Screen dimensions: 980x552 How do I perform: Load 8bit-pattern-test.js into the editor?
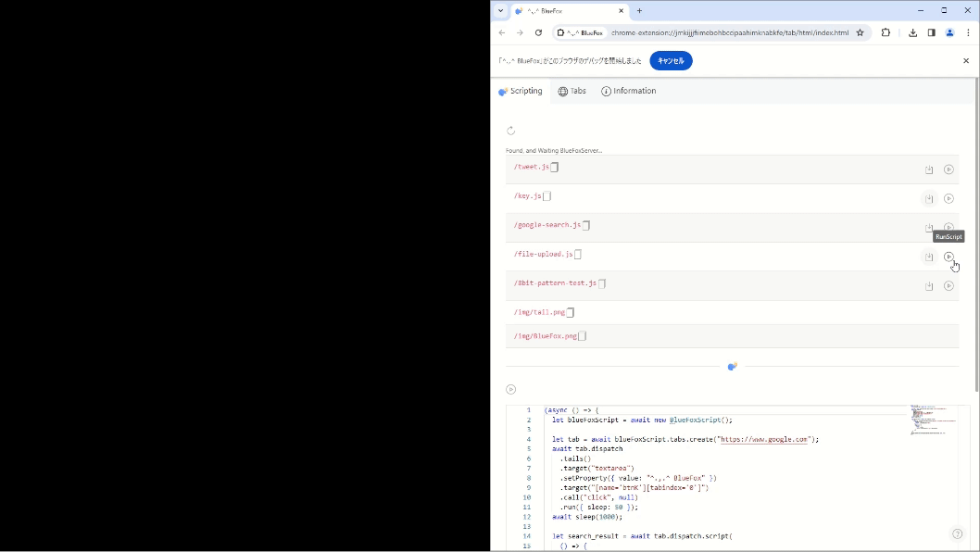tap(929, 286)
